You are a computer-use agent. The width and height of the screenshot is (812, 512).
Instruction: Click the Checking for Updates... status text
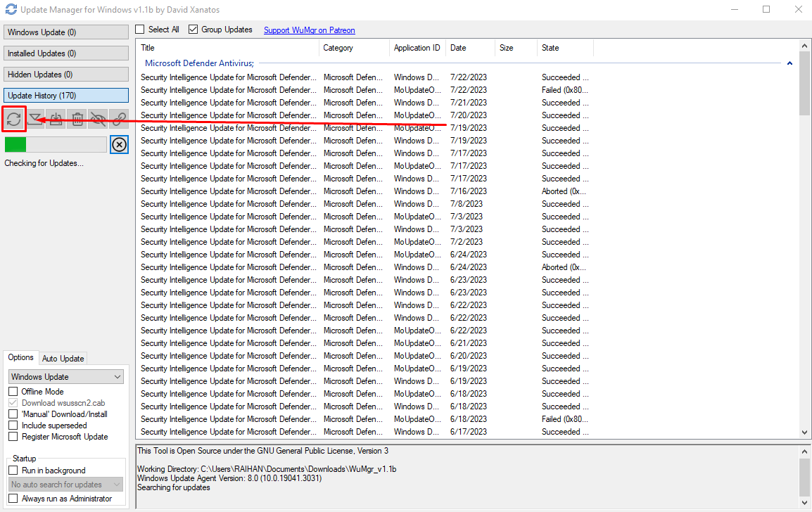44,163
